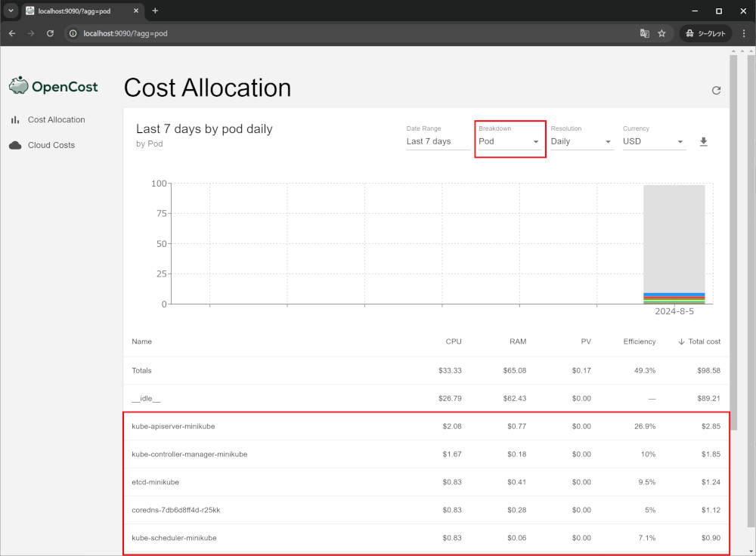The height and width of the screenshot is (556, 756).
Task: Open a new browser tab with plus button
Action: pos(155,11)
